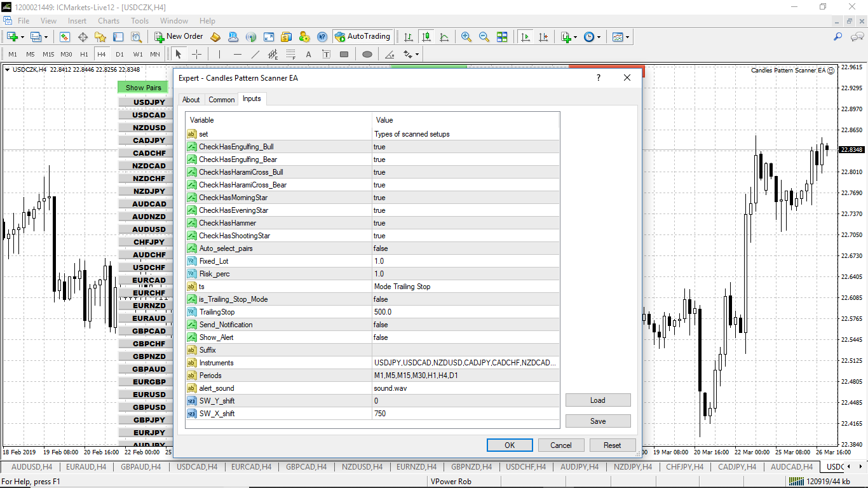
Task: Expand the Indicators list dropdown
Action: (569, 37)
